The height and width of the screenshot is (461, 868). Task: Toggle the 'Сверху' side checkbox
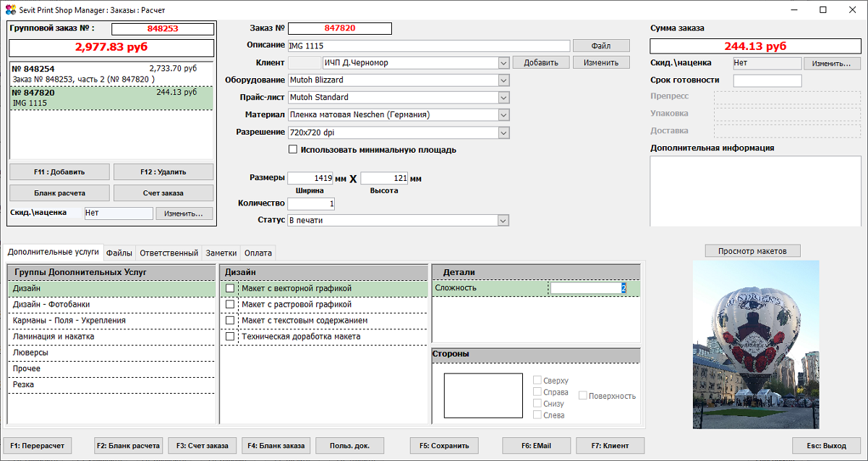[x=537, y=380]
